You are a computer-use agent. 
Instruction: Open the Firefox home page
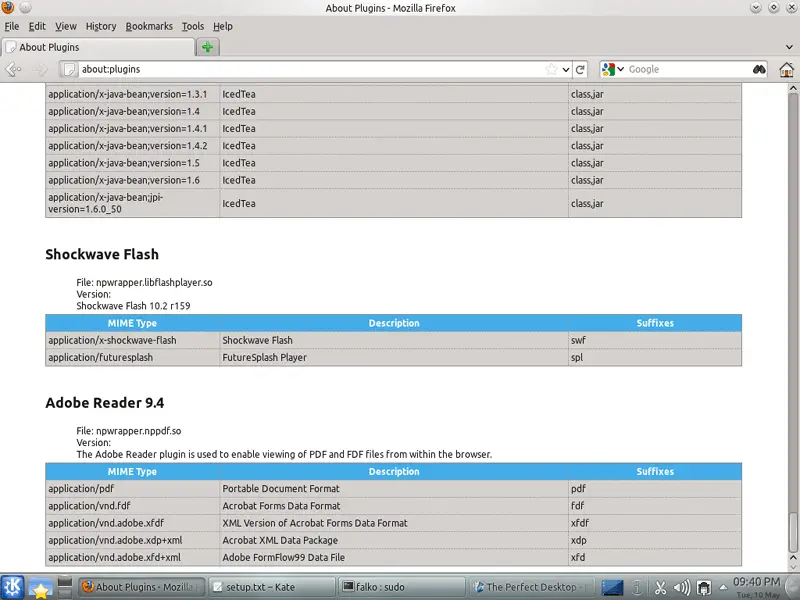click(x=787, y=69)
